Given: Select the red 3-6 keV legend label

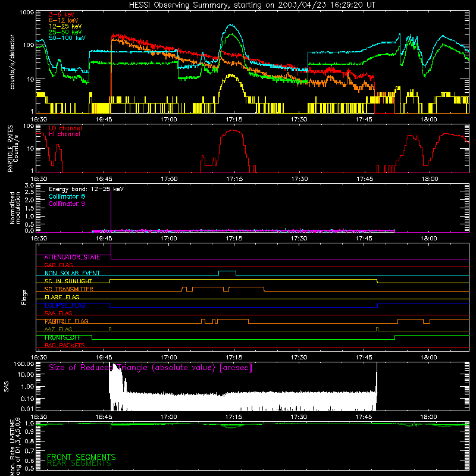Looking at the screenshot, I should click(x=61, y=14).
